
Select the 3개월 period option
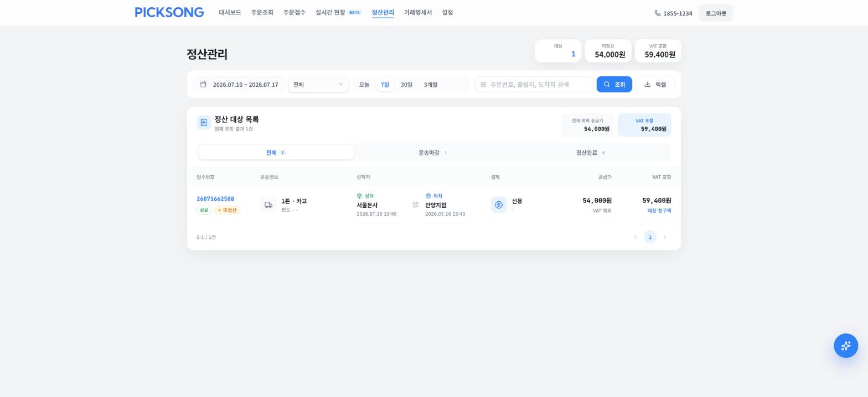[x=431, y=85]
